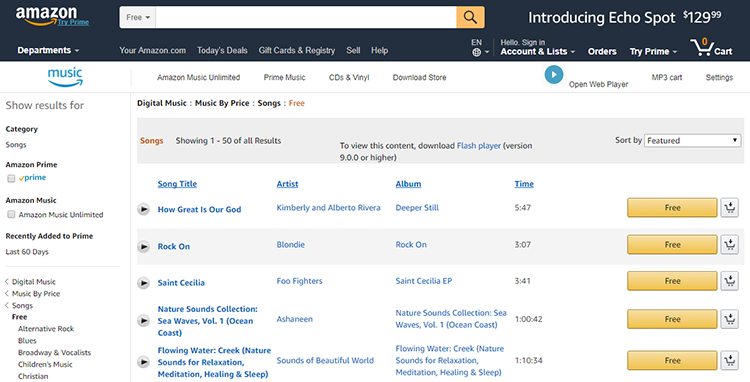Sort by Album column header
This screenshot has height=382, width=750.
click(408, 184)
